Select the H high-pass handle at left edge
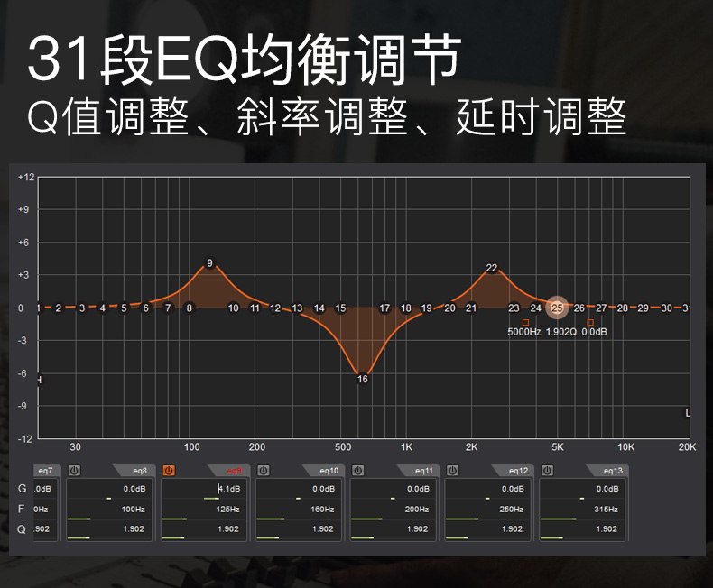The width and height of the screenshot is (713, 588). coord(39,380)
